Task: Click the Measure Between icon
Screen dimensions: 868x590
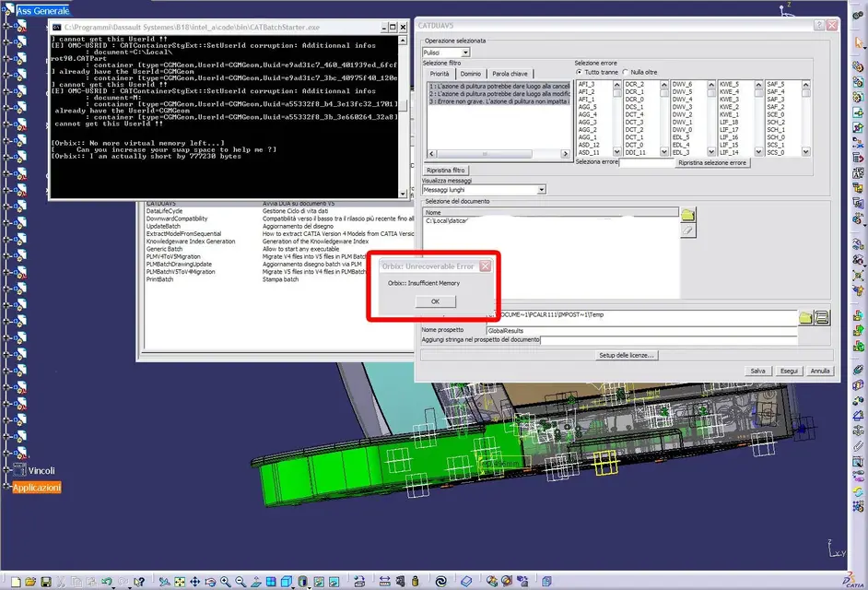Action: click(x=385, y=581)
